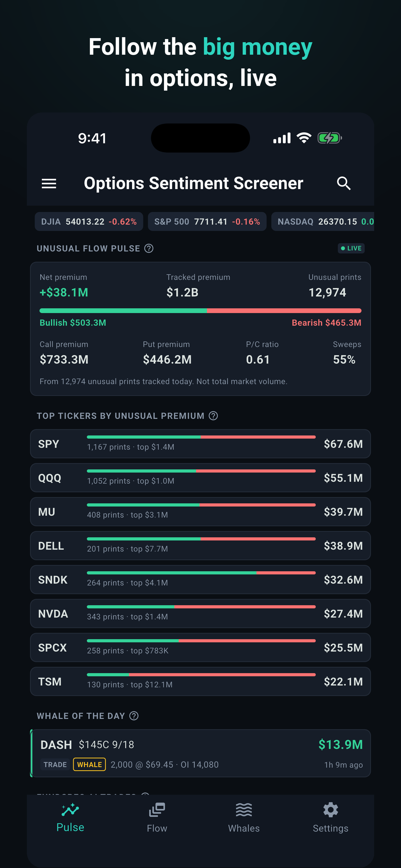Tap the bullish versus bearish premium bar

pos(200,310)
